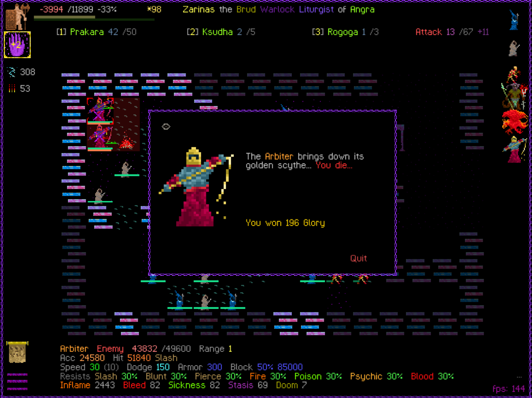This screenshot has width=532, height=398.
Task: Click the "Blunt 30%" resistance
Action: 166,376
